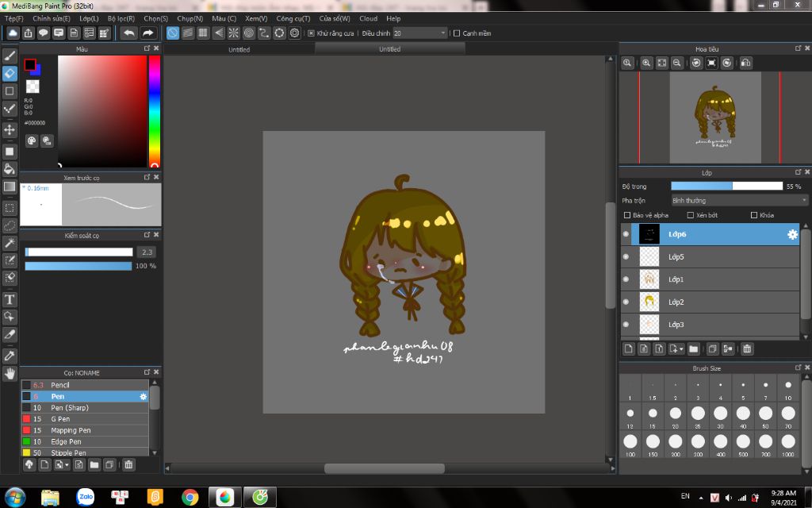Select the Pencil brush
Viewport: 812px width, 508px height.
85,385
